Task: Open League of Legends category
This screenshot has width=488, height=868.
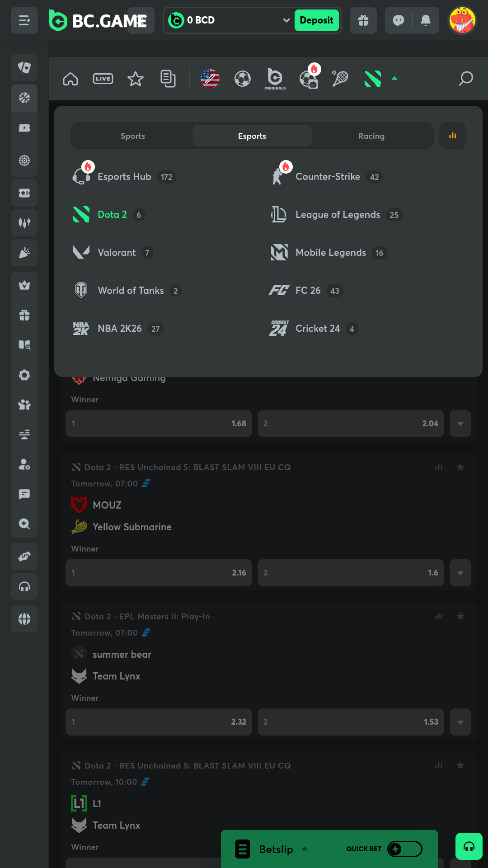Action: coord(336,215)
